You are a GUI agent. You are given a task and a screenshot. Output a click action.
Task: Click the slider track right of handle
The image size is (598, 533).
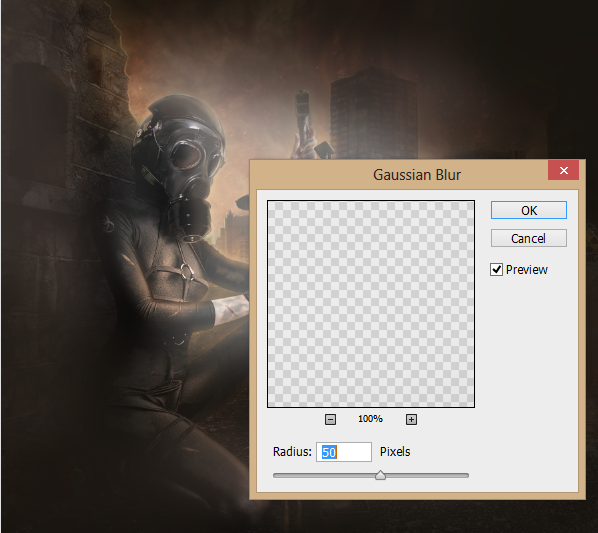pyautogui.click(x=427, y=475)
